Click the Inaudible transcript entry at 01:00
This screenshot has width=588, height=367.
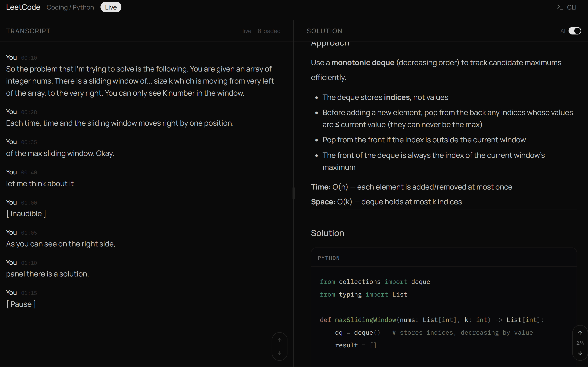pos(26,214)
